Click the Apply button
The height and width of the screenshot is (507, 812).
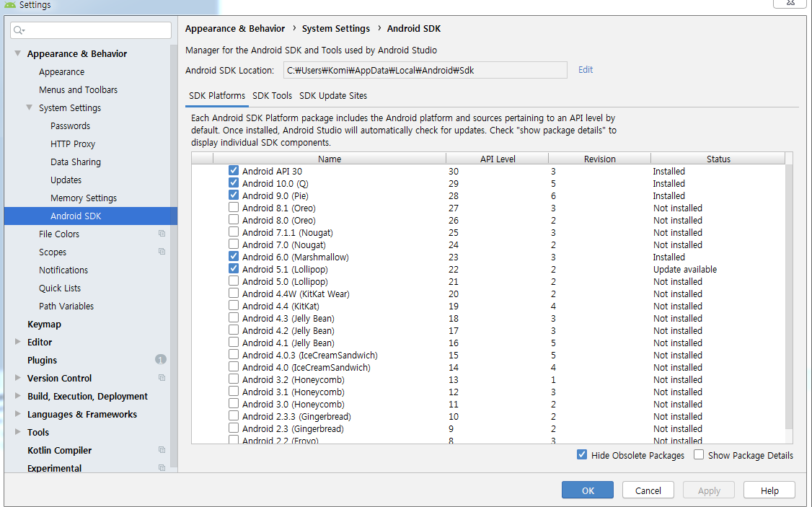tap(708, 490)
